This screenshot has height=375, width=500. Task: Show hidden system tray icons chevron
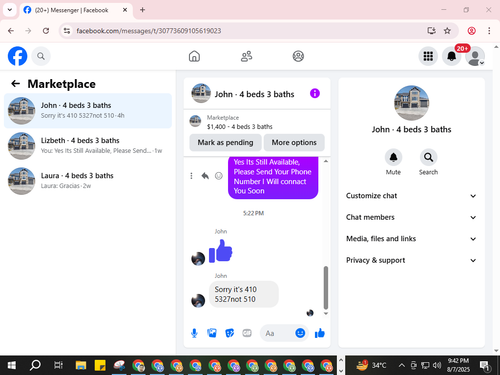(x=402, y=365)
